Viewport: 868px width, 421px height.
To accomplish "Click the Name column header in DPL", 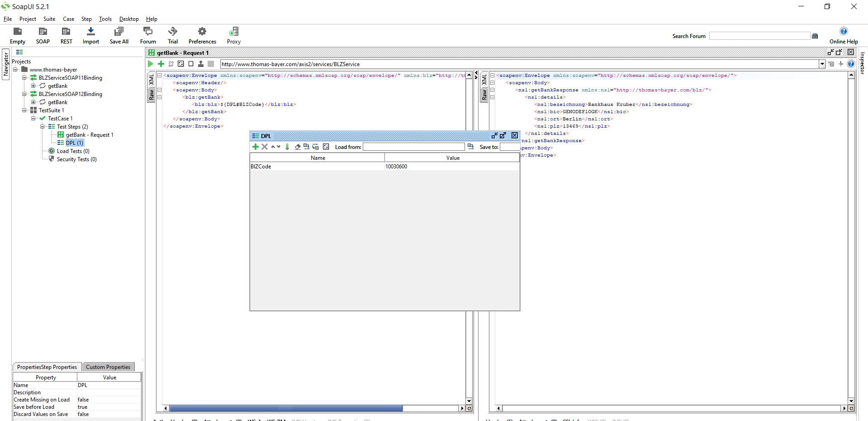I will point(318,158).
